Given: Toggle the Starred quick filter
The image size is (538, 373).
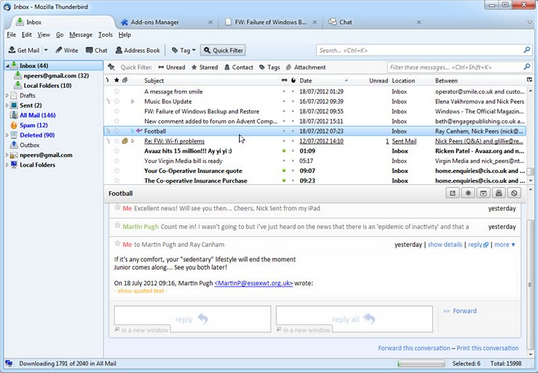Looking at the screenshot, I should click(204, 67).
